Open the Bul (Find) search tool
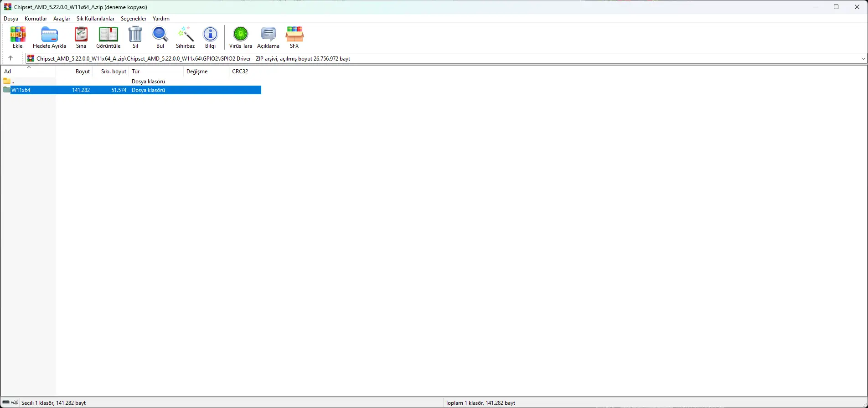 click(160, 37)
